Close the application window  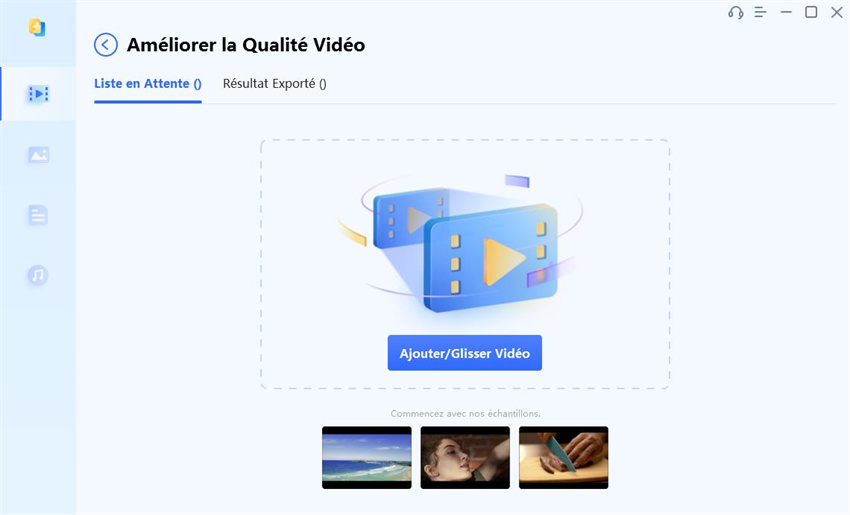[836, 12]
